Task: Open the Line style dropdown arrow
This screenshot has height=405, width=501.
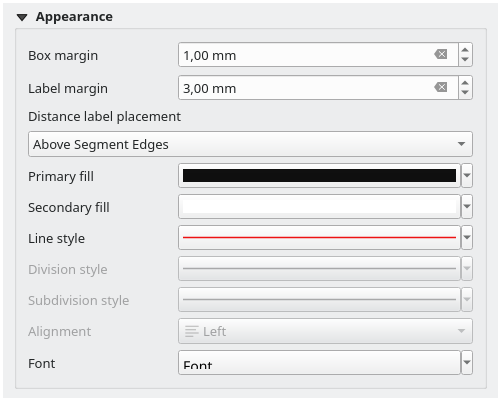Action: pyautogui.click(x=467, y=238)
